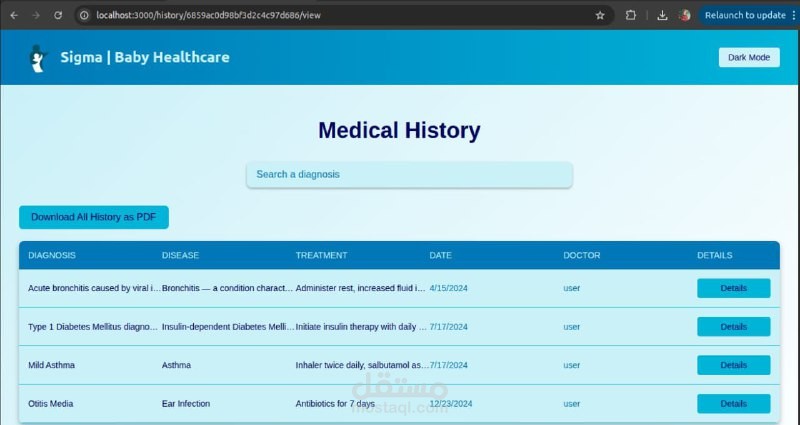Image resolution: width=800 pixels, height=425 pixels.
Task: Open the browser extensions puzzle icon
Action: pos(631,15)
